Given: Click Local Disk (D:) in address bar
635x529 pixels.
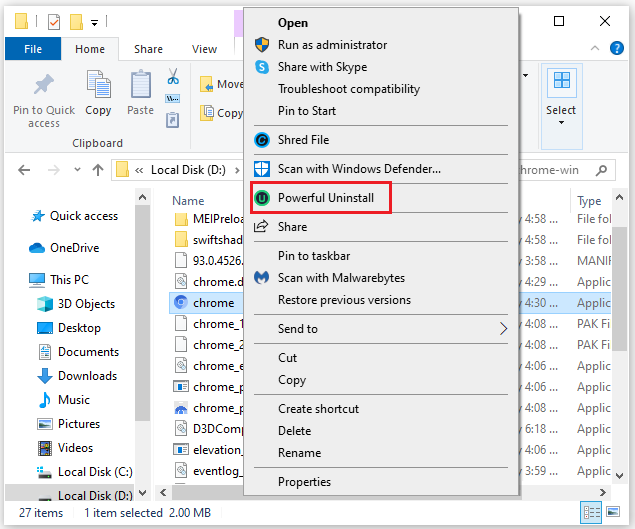Looking at the screenshot, I should (x=188, y=170).
